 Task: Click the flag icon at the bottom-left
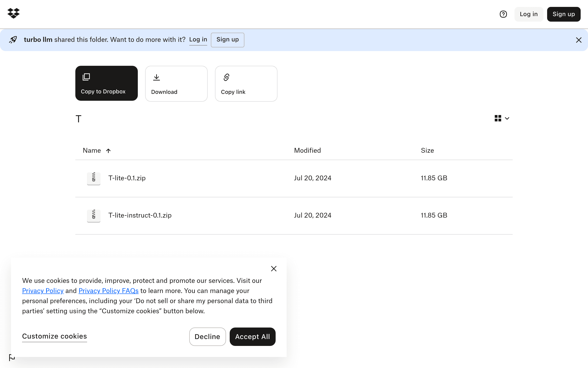coord(12,357)
